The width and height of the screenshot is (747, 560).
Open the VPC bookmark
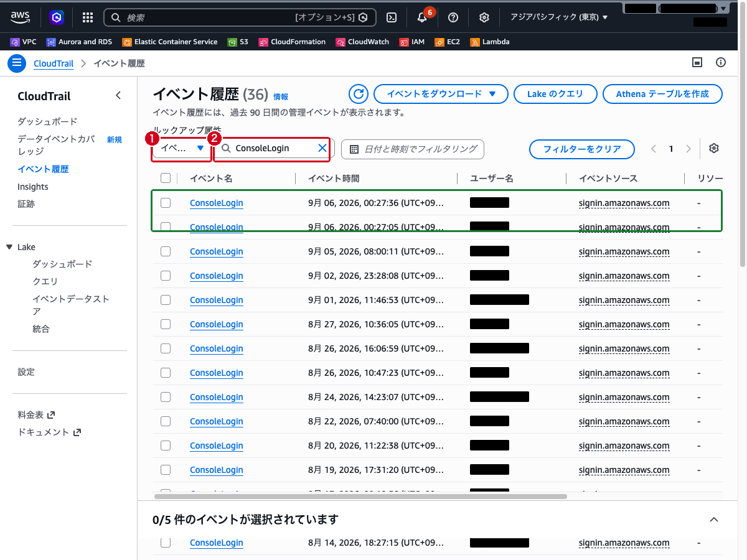click(24, 42)
